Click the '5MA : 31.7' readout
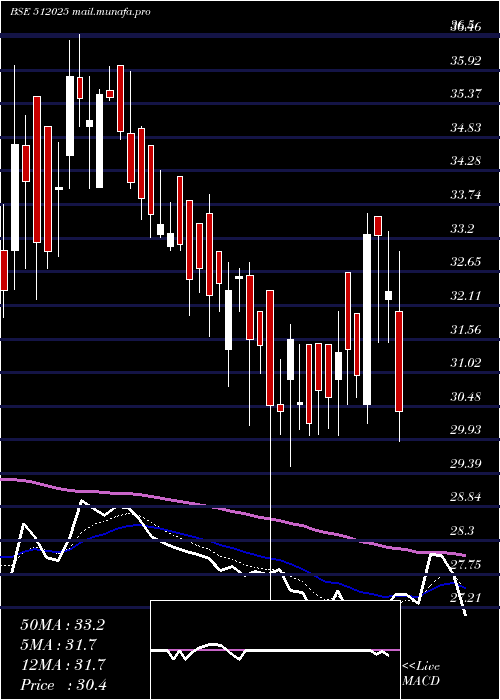 point(58,645)
